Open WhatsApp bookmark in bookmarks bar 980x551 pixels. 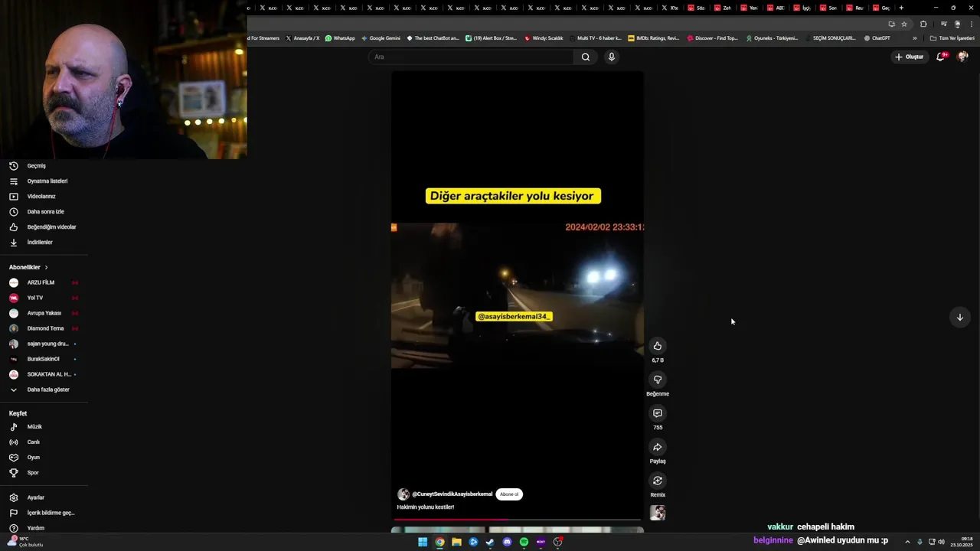point(340,38)
